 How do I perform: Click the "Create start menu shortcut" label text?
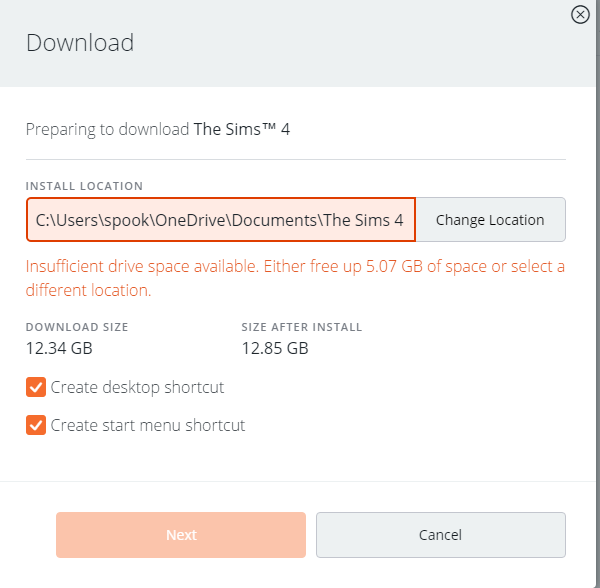pyautogui.click(x=147, y=425)
